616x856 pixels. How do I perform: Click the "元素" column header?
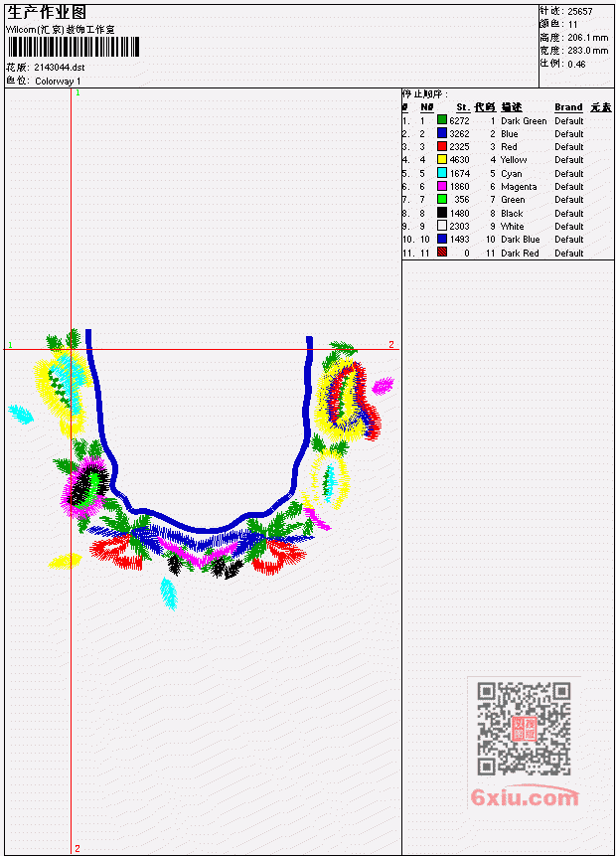pyautogui.click(x=601, y=107)
